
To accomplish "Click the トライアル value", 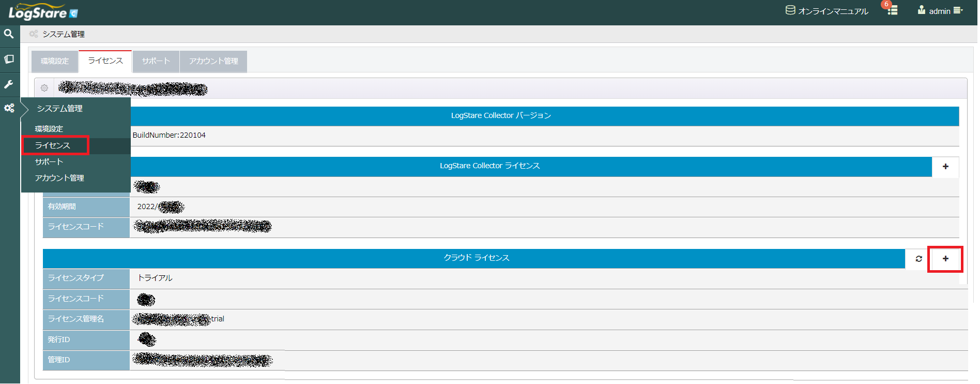I will pos(155,278).
